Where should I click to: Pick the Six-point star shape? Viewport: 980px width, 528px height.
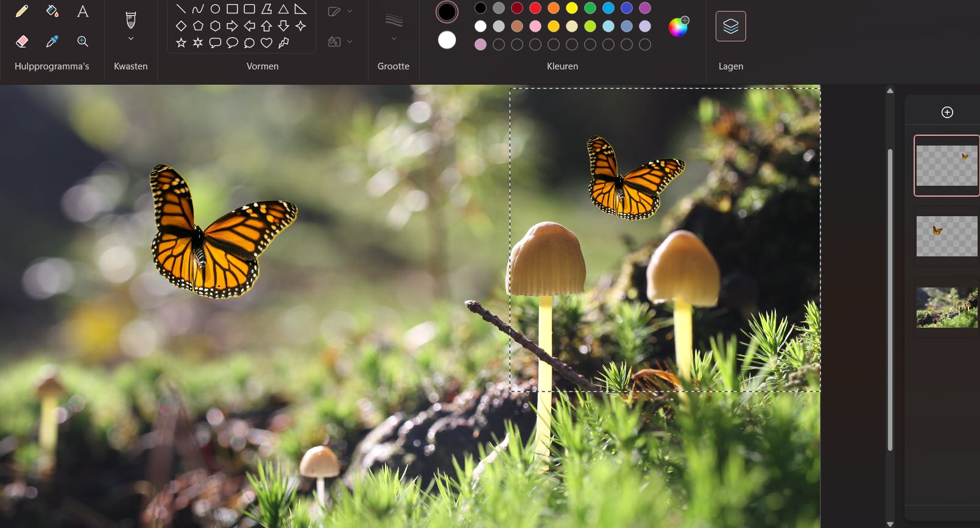pos(198,43)
